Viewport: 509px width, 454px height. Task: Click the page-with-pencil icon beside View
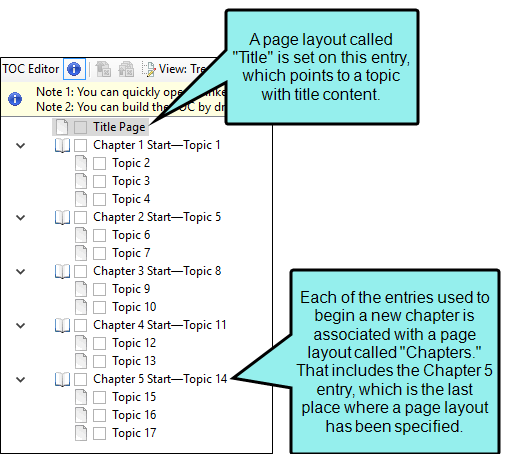(x=148, y=69)
